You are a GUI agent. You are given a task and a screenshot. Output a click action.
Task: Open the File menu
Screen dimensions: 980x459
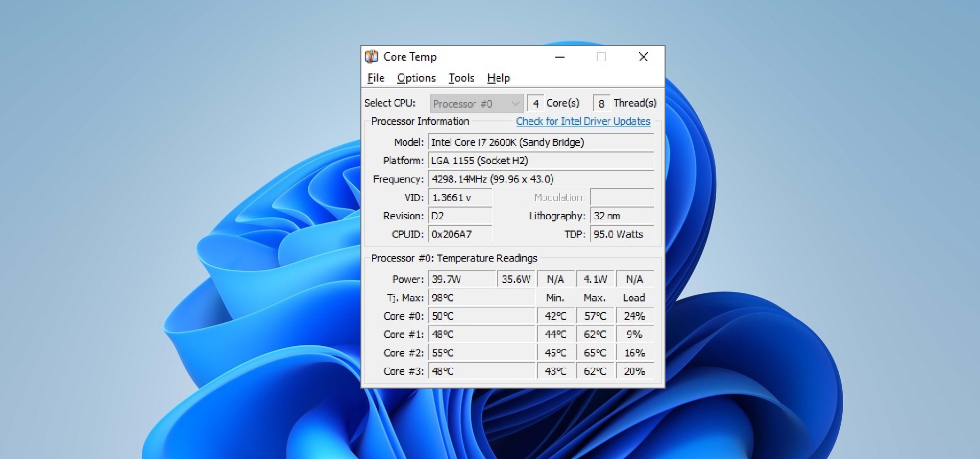click(376, 78)
